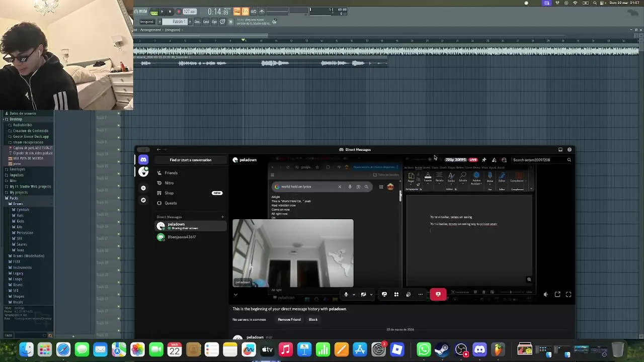Create a new DM with plus icon
Image resolution: width=644 pixels, height=362 pixels.
click(x=222, y=217)
